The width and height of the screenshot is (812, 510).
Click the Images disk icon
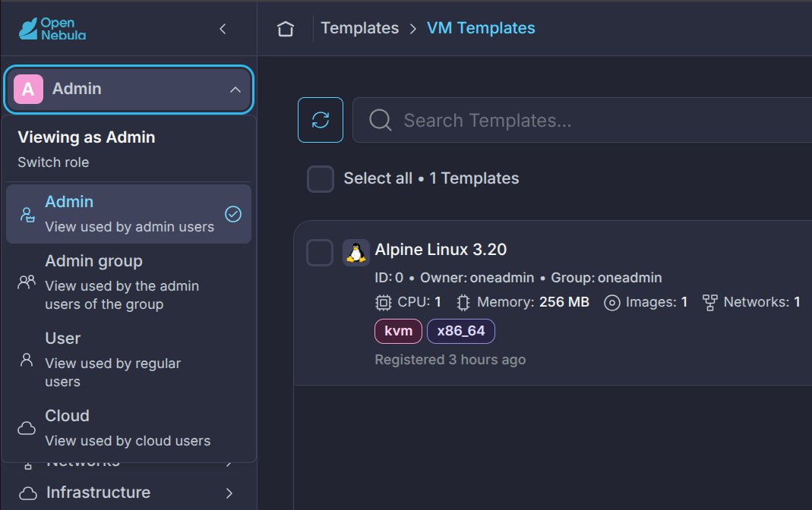(x=611, y=303)
